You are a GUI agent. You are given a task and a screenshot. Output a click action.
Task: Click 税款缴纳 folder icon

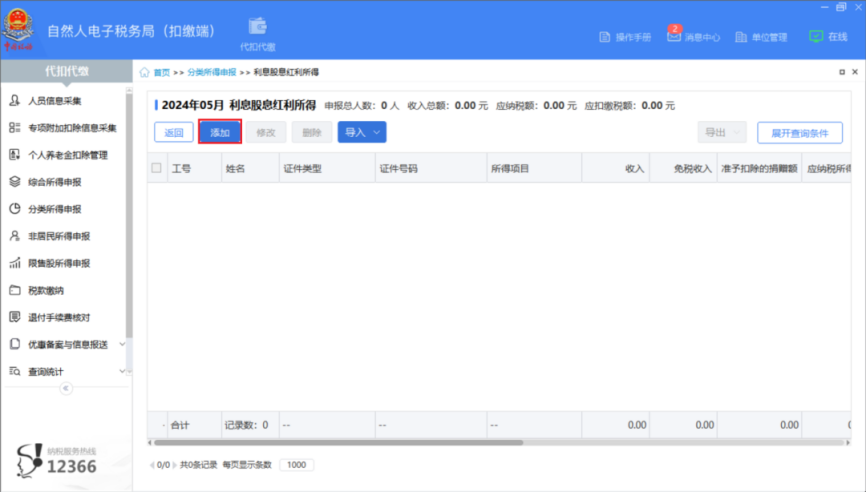point(15,290)
